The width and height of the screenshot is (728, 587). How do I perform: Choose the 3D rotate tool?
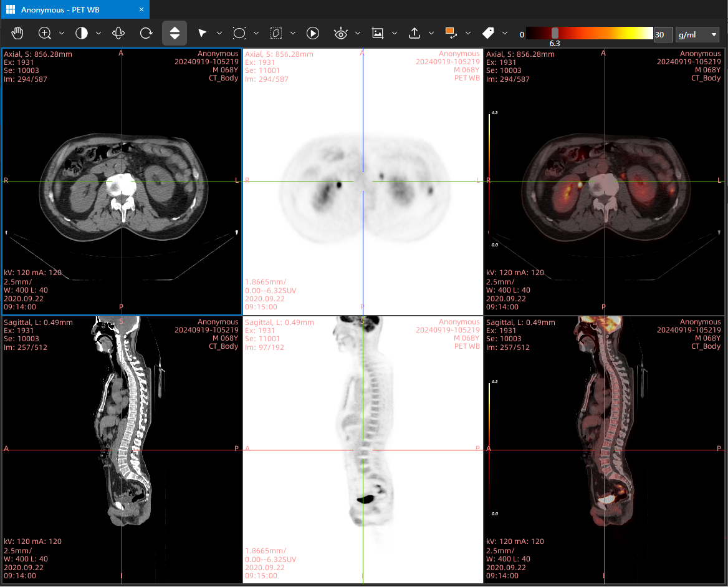click(x=118, y=33)
